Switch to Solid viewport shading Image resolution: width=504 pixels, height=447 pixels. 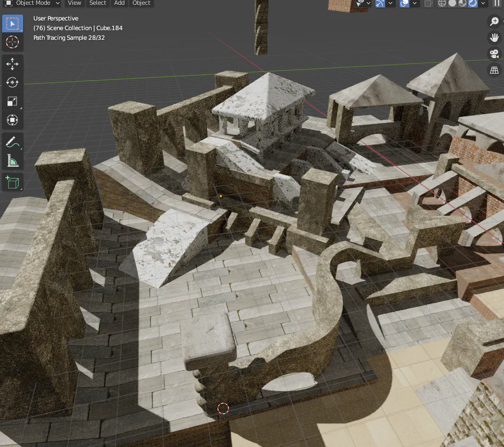(x=452, y=3)
